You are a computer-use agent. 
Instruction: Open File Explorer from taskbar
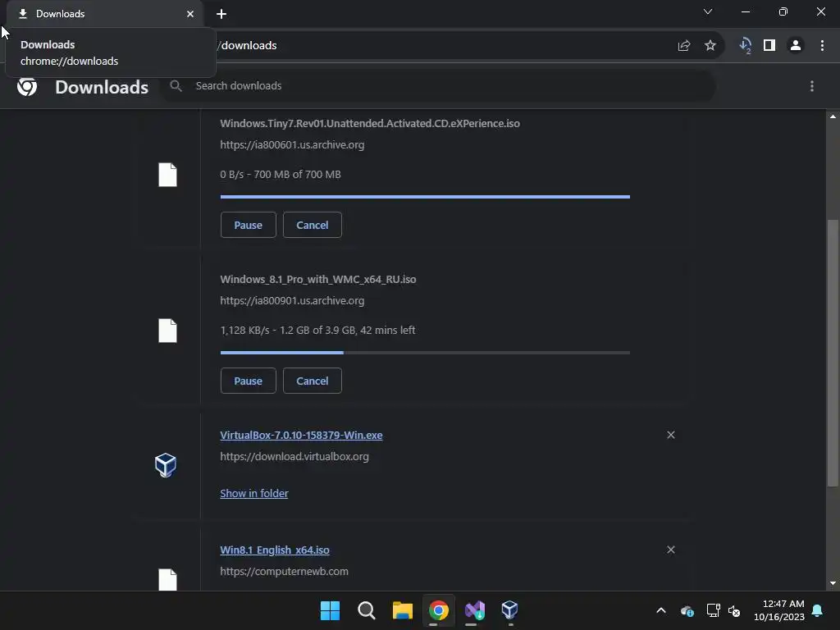click(x=402, y=610)
